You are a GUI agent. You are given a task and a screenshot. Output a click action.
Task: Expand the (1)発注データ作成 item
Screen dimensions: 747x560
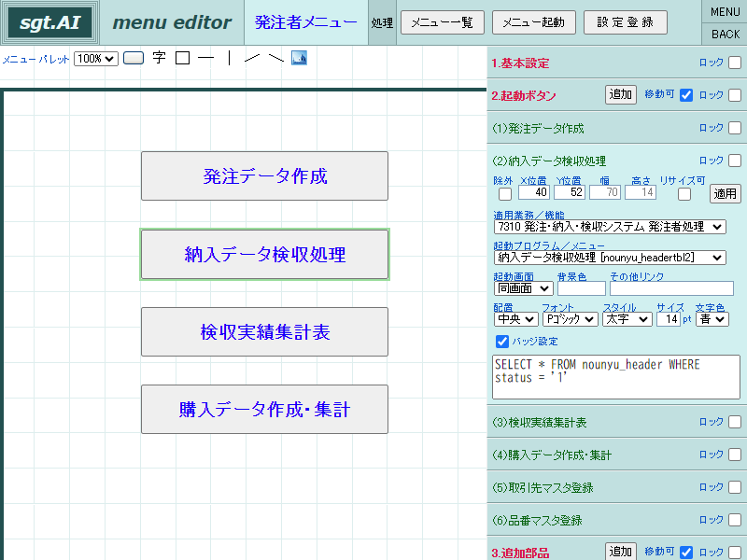coord(539,129)
